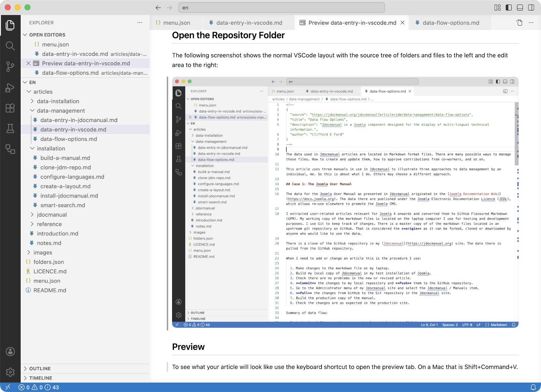Screen dimensions: 541x392
Task: Open README.md file
Action: click(85, 290)
